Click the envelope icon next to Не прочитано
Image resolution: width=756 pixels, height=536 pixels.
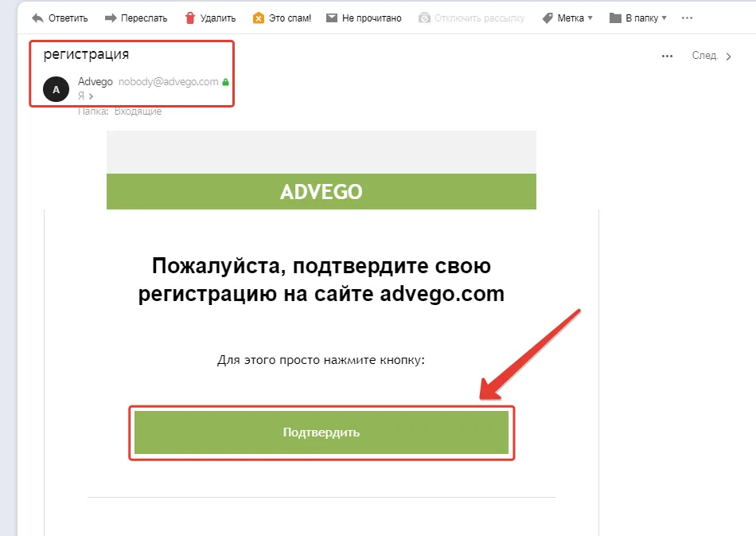[x=330, y=17]
